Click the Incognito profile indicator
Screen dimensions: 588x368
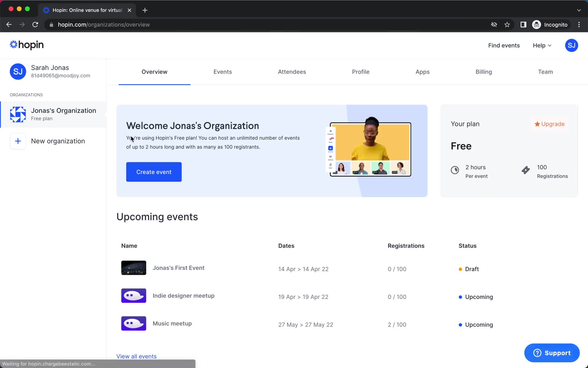click(x=550, y=25)
